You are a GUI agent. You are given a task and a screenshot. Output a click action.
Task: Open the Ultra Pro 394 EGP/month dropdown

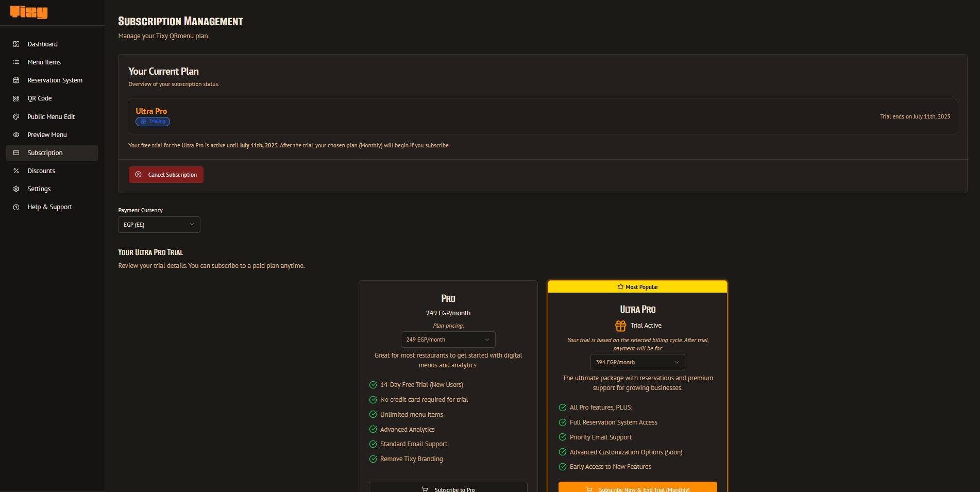coord(638,362)
